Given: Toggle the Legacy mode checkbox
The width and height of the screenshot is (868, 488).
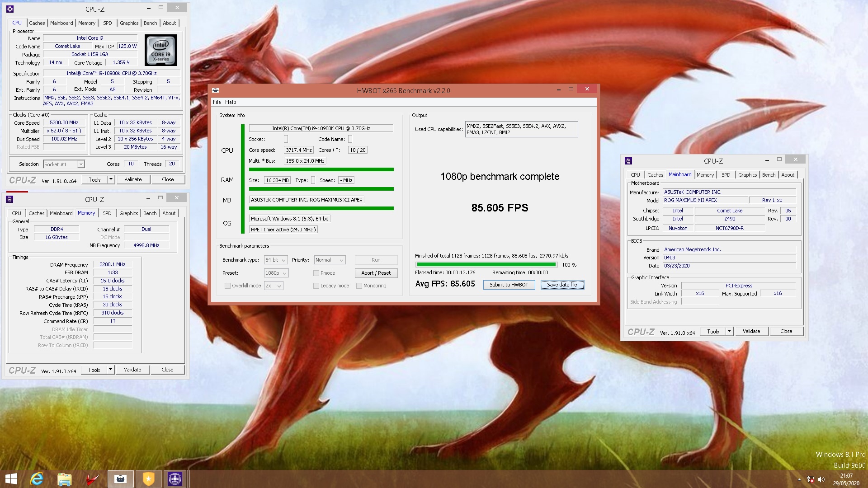Looking at the screenshot, I should point(316,286).
